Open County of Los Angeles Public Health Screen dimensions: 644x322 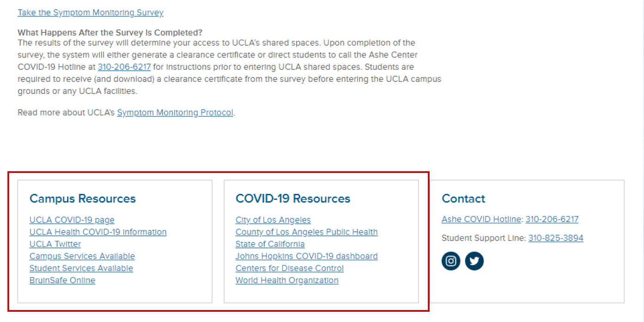point(307,232)
